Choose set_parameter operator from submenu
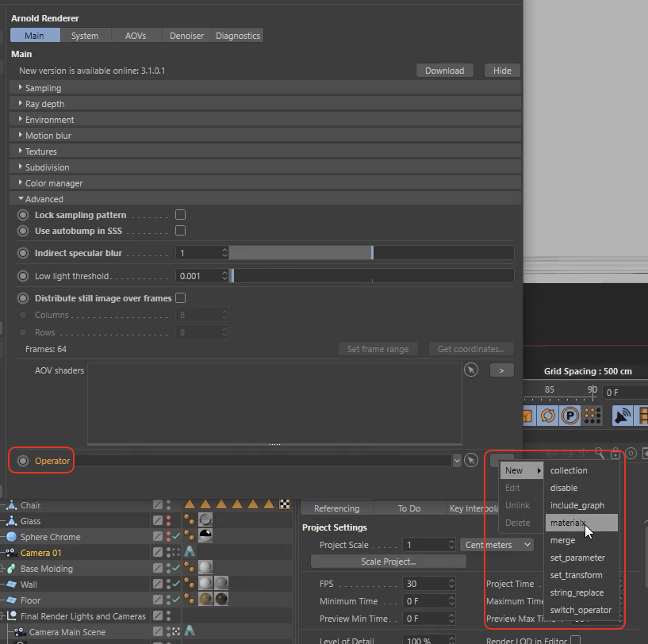The height and width of the screenshot is (644, 648). point(581,558)
